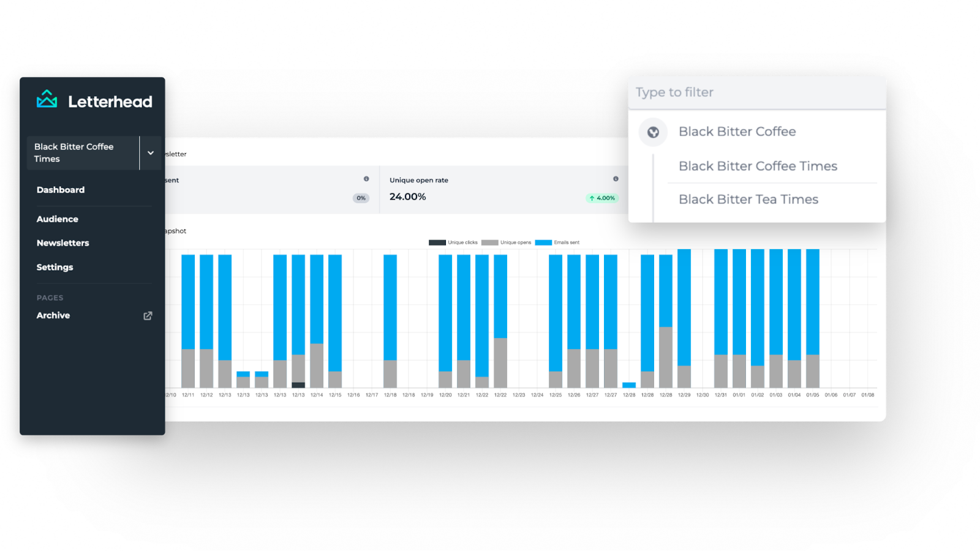
Task: Open the Archive external link icon
Action: [x=148, y=316]
